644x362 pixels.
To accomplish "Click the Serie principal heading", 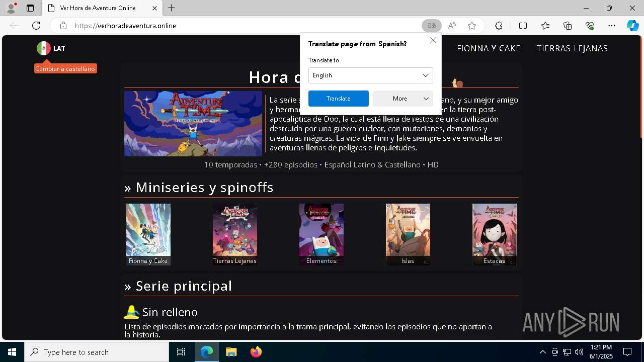I will pos(178,286).
